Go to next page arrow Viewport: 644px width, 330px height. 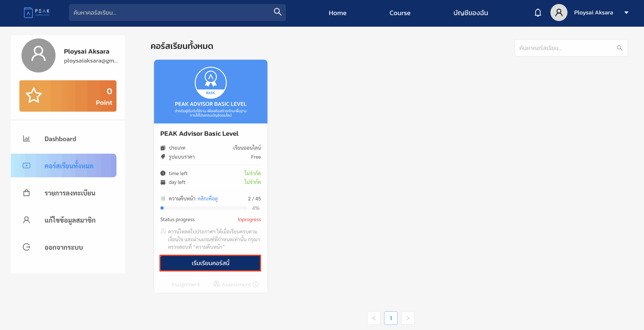point(408,318)
